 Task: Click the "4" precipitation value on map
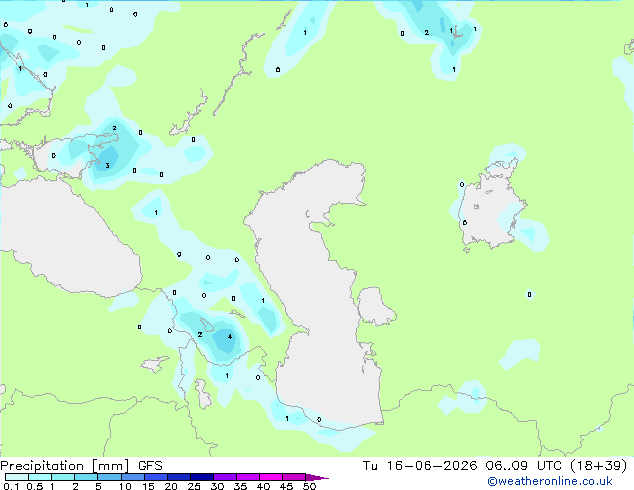pyautogui.click(x=230, y=336)
